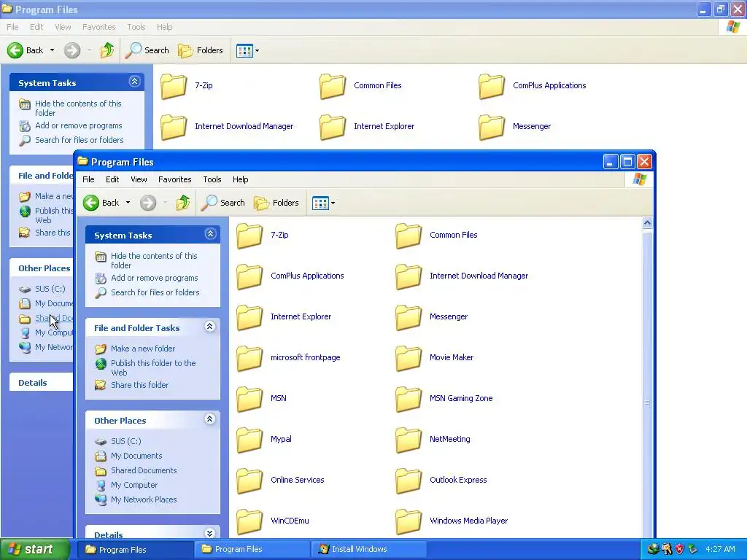The width and height of the screenshot is (747, 560).
Task: Collapse System Tasks panel in front window
Action: (x=210, y=234)
